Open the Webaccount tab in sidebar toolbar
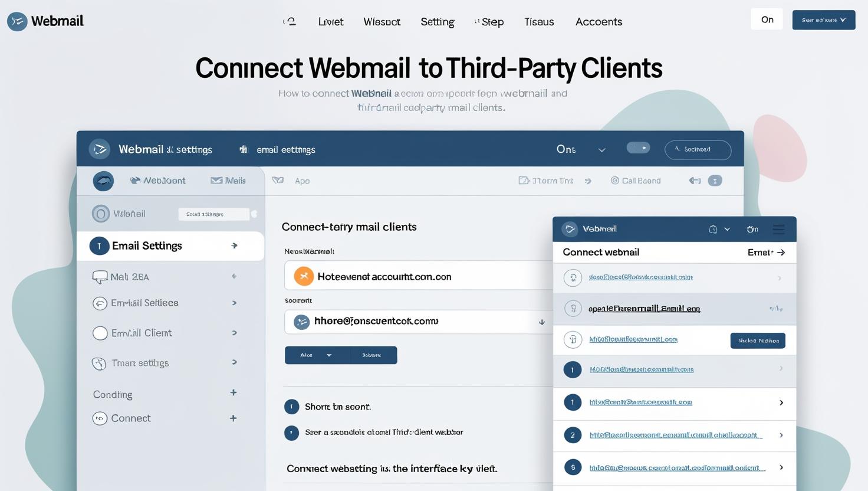This screenshot has height=491, width=868. click(157, 181)
